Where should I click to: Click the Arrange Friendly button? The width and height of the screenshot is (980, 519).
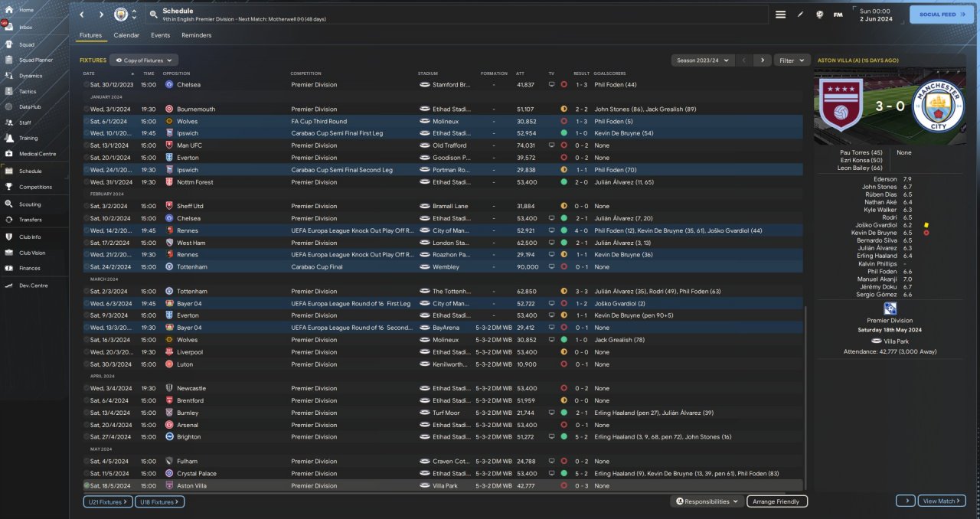point(776,501)
